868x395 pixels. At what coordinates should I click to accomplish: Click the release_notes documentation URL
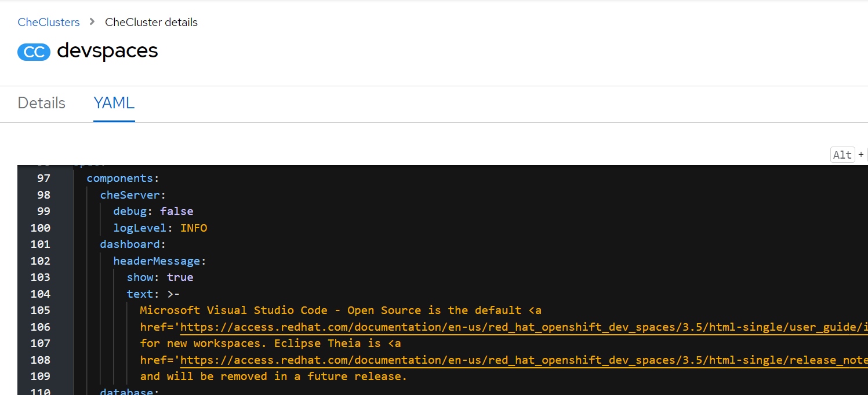coord(522,360)
